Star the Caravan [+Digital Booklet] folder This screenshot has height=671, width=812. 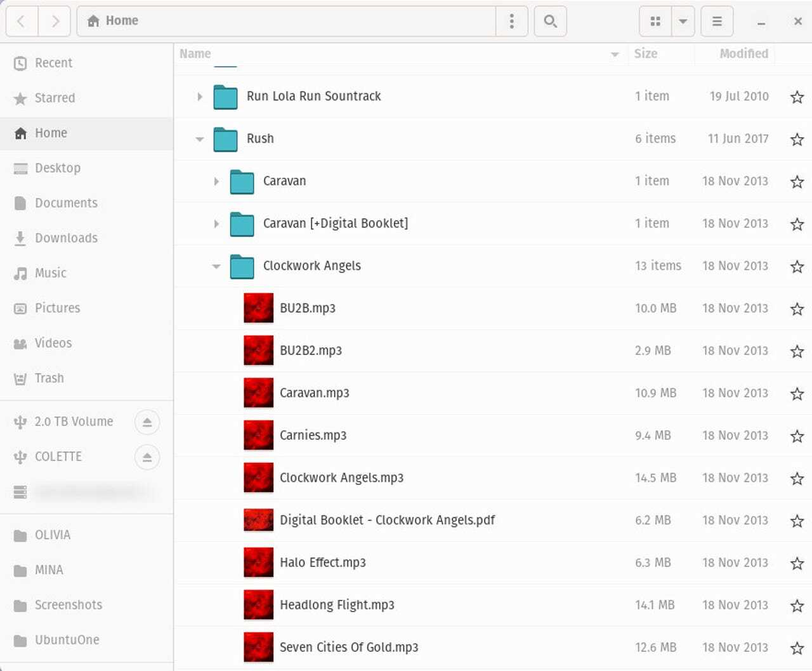pos(797,225)
